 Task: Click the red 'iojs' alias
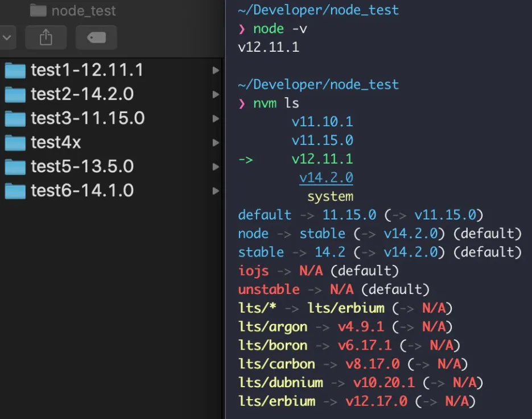tap(253, 271)
